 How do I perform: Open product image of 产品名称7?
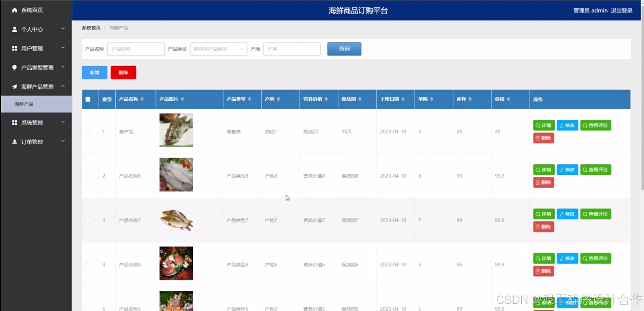(176, 220)
